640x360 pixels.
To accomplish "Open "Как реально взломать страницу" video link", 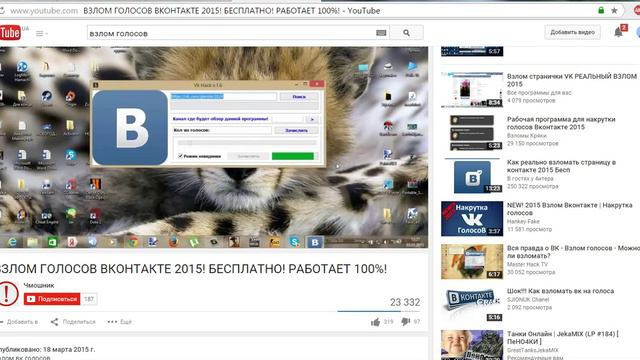I will pyautogui.click(x=561, y=166).
